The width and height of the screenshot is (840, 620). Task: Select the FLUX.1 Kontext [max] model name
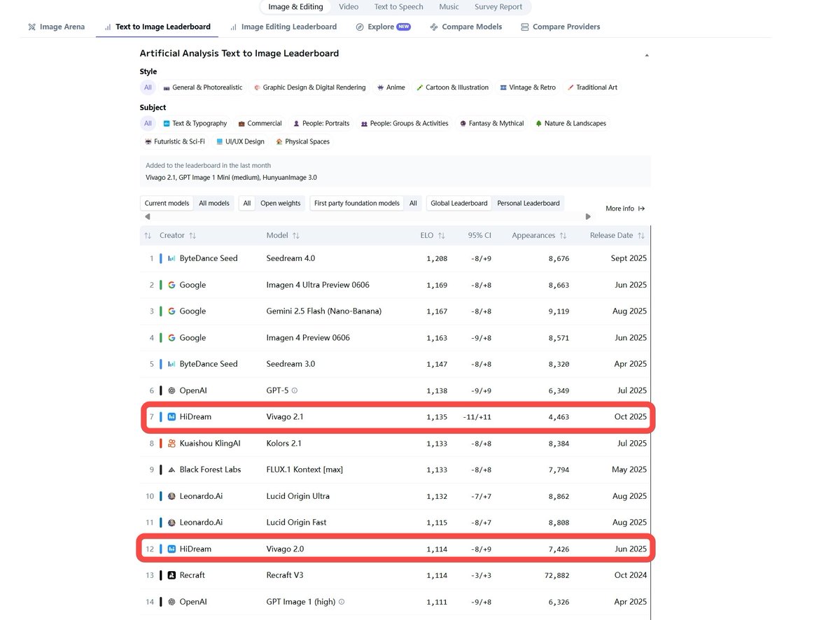tap(304, 470)
